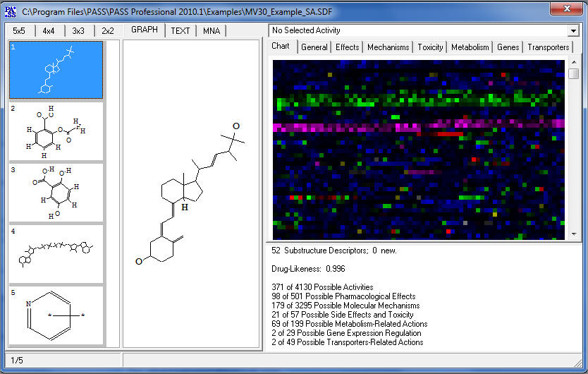This screenshot has width=588, height=374.
Task: Switch to the 2x2 grid view tab
Action: (108, 31)
